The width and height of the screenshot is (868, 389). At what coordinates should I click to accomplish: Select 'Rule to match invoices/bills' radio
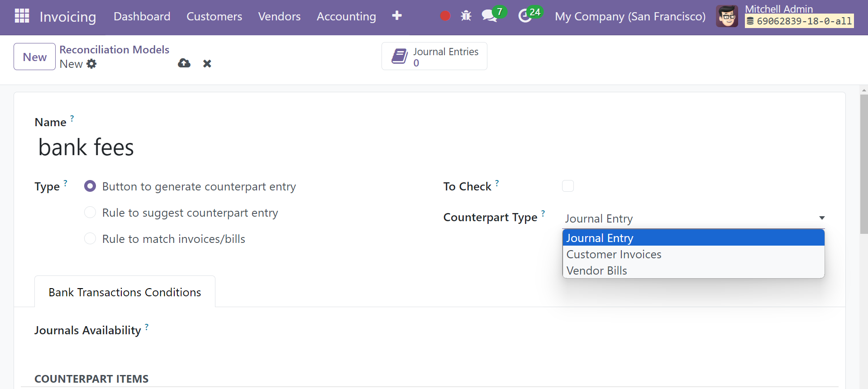pos(90,239)
